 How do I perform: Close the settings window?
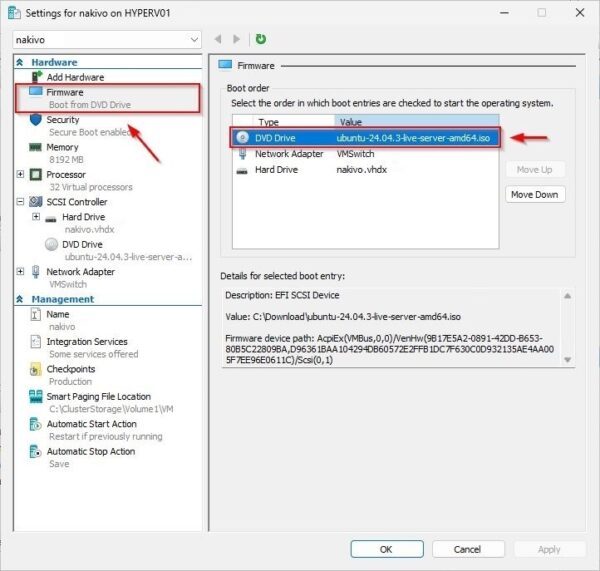[x=580, y=13]
